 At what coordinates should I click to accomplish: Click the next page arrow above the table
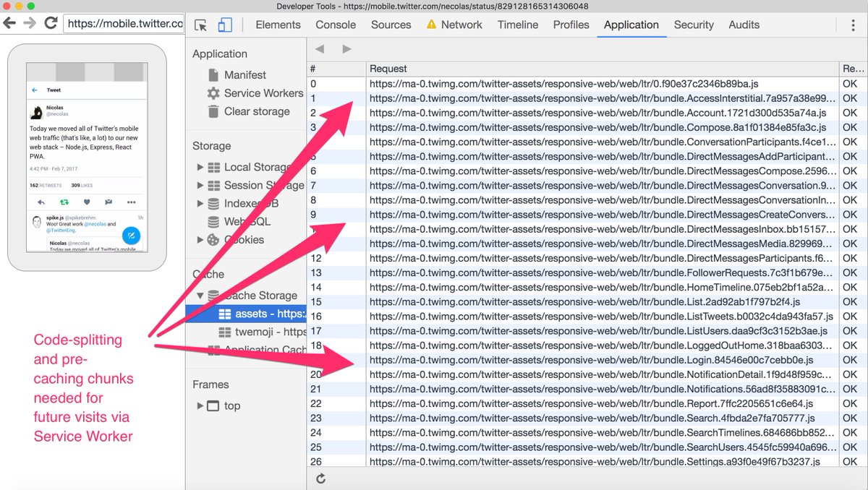click(x=346, y=49)
